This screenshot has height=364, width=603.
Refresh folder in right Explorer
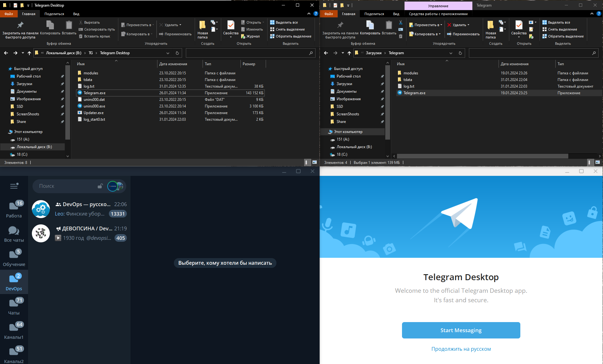(460, 53)
